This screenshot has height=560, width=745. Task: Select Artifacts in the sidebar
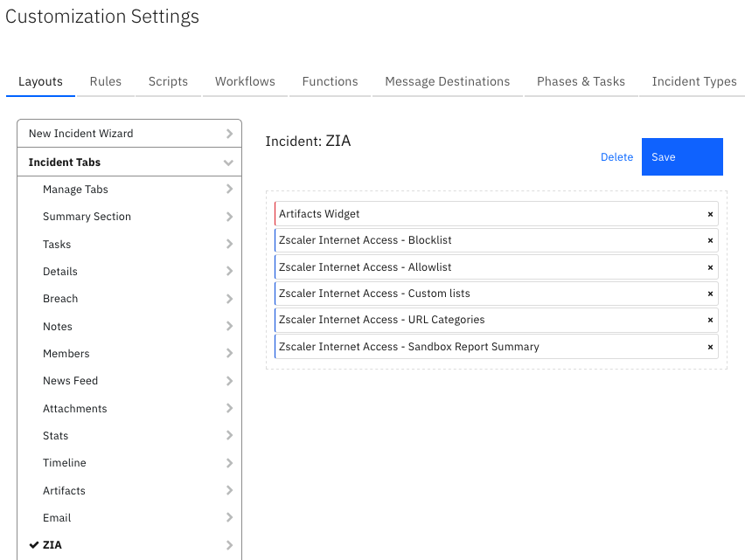129,490
